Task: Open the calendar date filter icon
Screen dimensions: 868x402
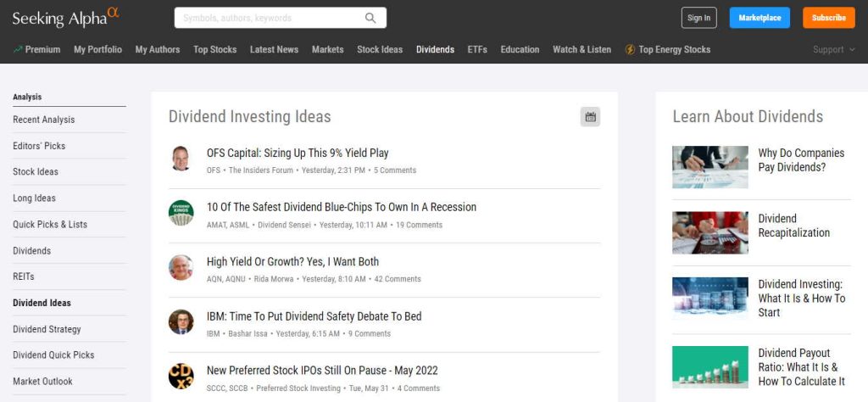Action: [x=590, y=117]
